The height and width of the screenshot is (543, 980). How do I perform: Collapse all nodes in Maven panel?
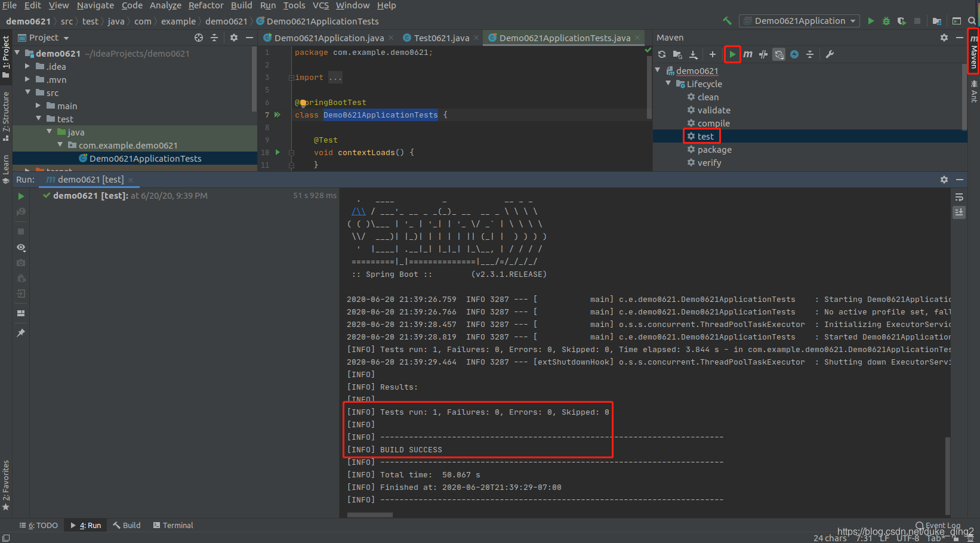[810, 54]
